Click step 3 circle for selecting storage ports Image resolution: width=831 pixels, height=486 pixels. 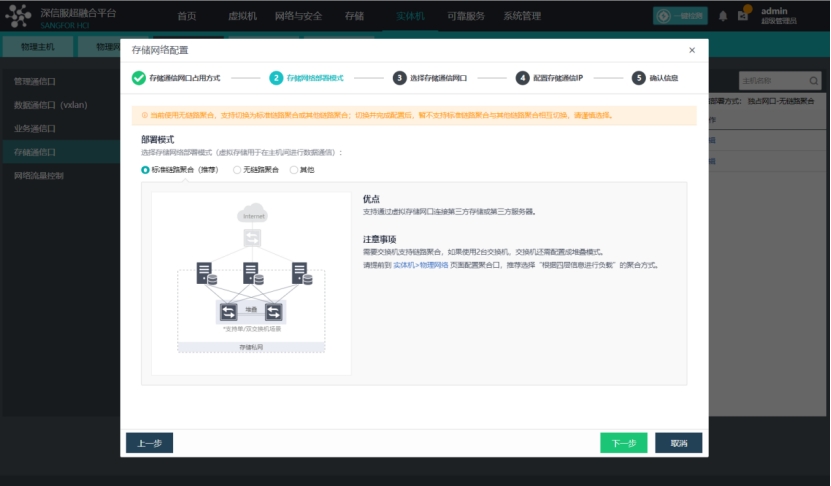pyautogui.click(x=399, y=78)
